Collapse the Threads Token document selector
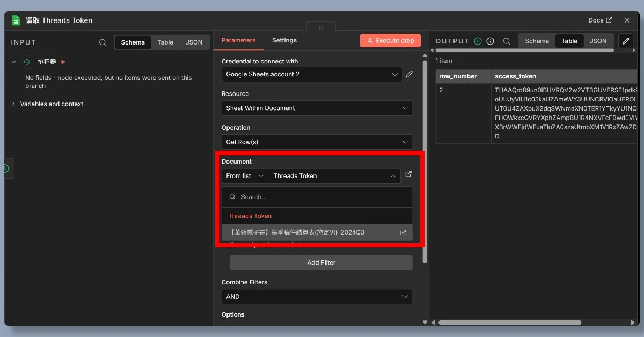The width and height of the screenshot is (644, 337). pos(335,176)
